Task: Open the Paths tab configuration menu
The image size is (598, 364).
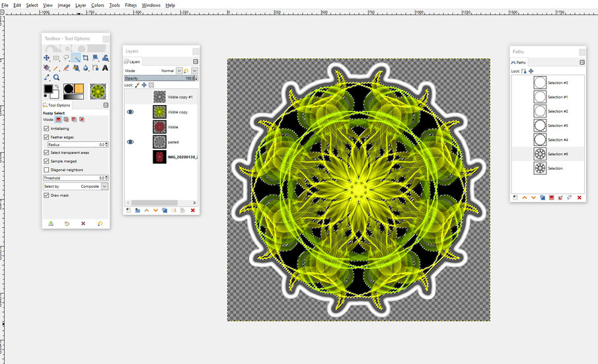Action: 582,62
